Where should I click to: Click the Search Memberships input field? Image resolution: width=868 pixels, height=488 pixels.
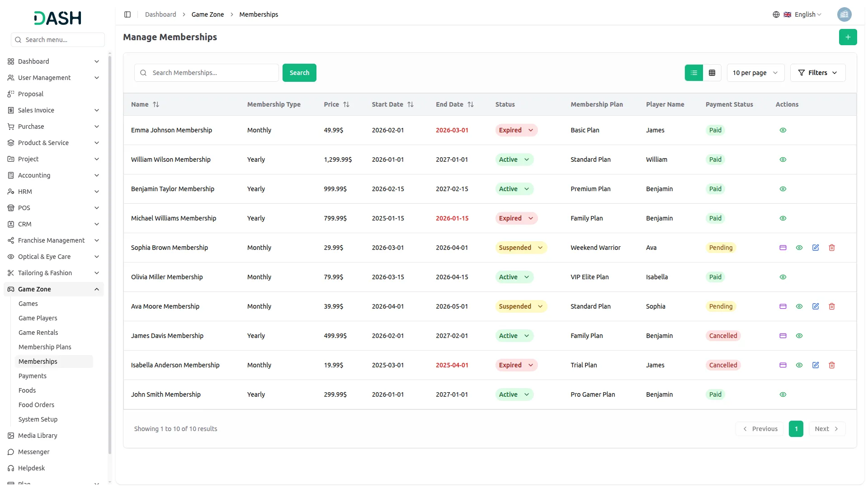212,73
